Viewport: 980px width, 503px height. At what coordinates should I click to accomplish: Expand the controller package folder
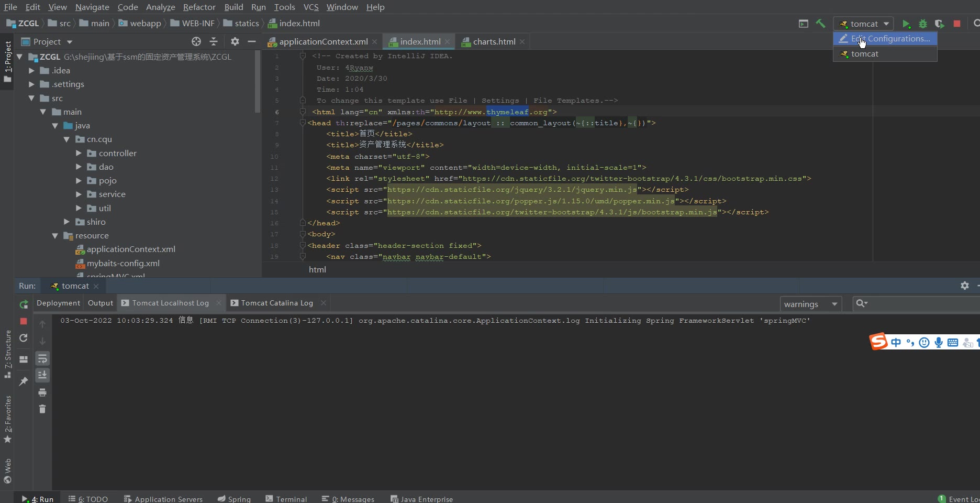[79, 153]
